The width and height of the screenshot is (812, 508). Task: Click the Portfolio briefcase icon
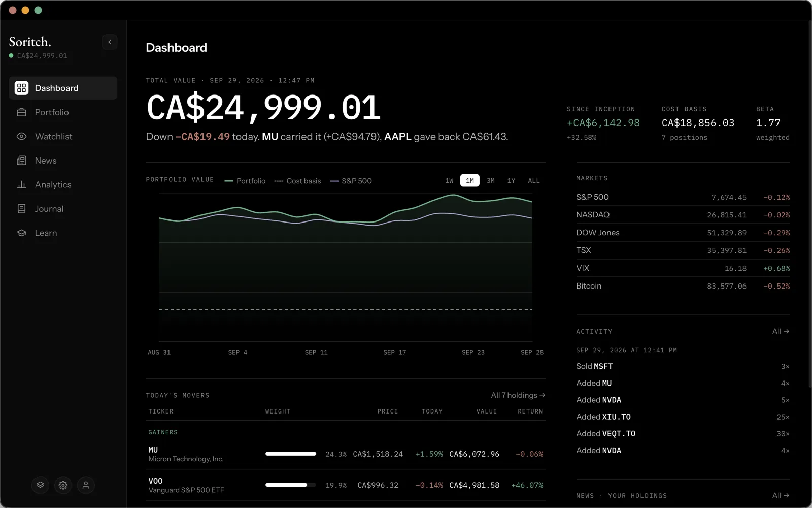pos(21,112)
